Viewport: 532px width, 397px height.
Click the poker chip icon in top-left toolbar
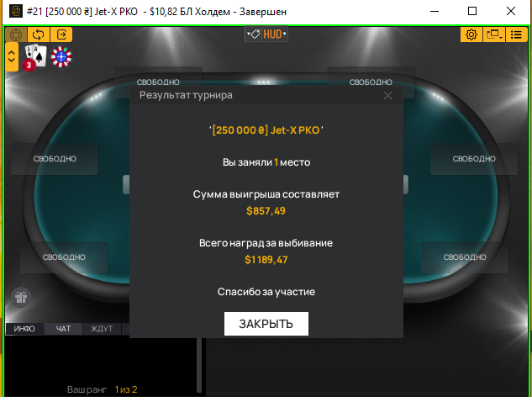point(16,34)
